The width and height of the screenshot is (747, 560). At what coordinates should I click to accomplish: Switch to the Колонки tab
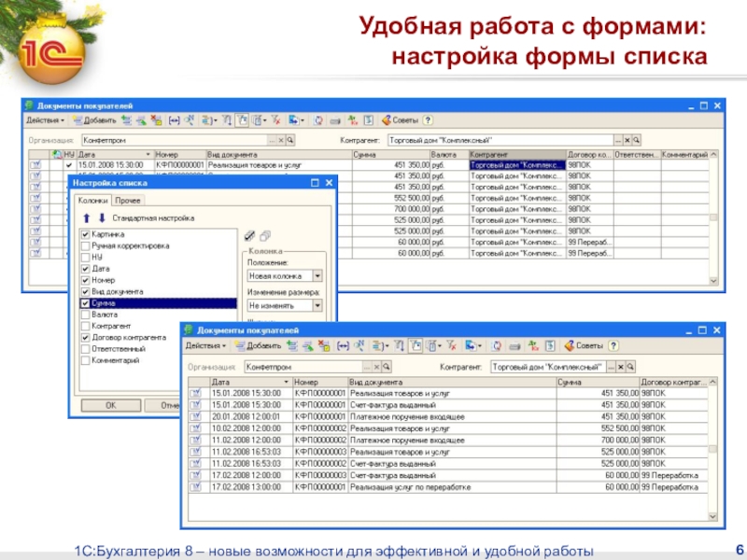click(x=92, y=201)
